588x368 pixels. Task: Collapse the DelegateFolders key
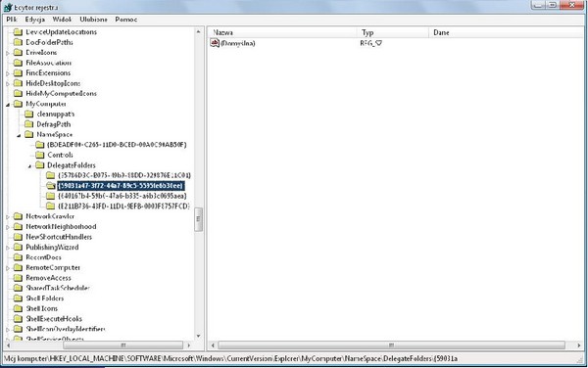click(30, 165)
